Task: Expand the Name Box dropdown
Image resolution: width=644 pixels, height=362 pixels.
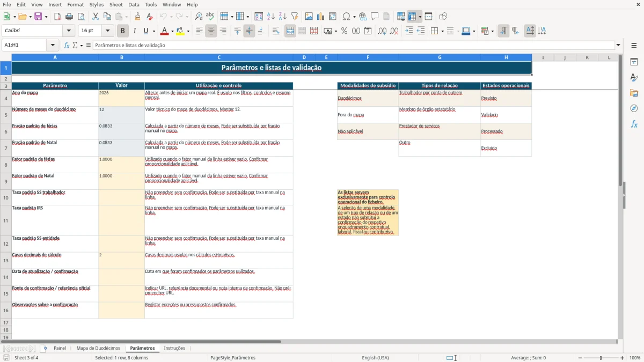Action: (x=53, y=45)
